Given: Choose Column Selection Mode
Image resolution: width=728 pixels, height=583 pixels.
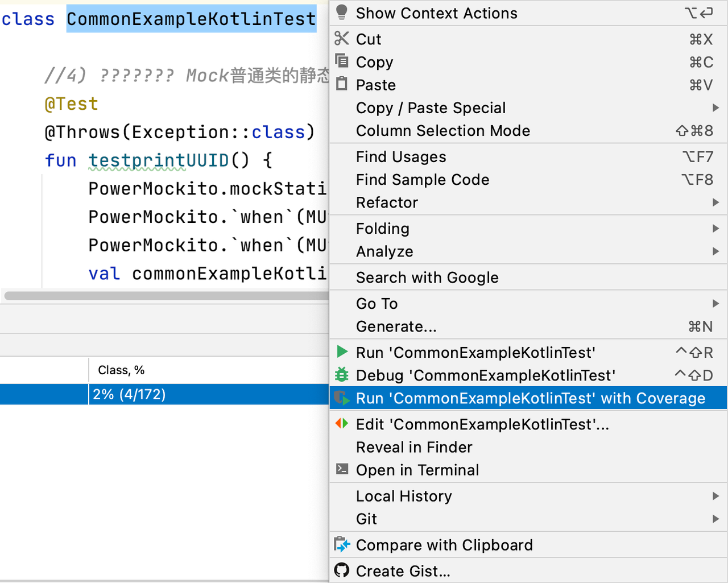Looking at the screenshot, I should [528, 130].
